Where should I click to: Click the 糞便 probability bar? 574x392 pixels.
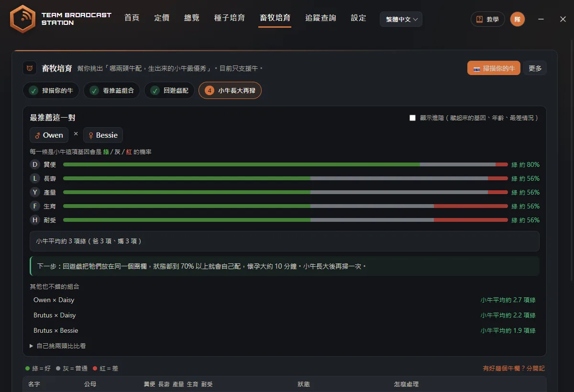[286, 164]
